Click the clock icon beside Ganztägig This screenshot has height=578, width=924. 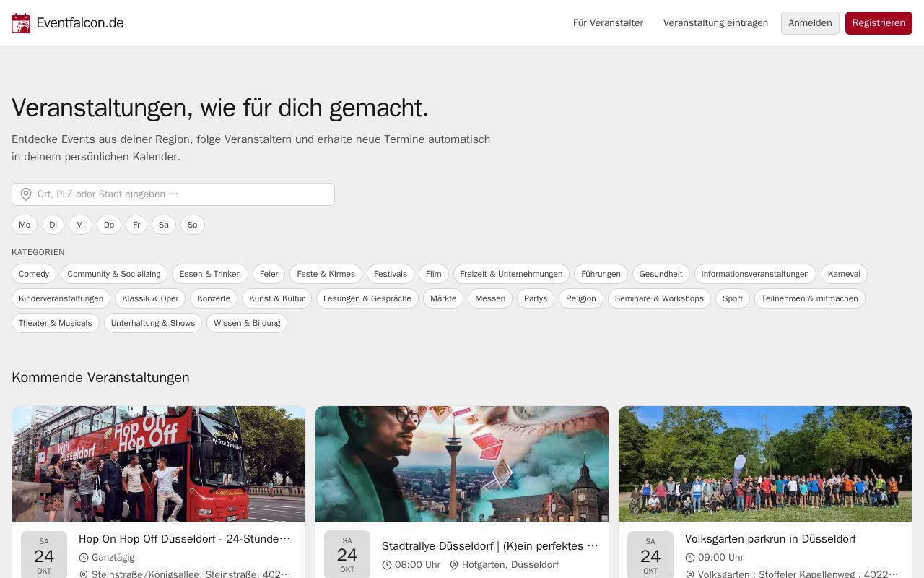tap(84, 558)
